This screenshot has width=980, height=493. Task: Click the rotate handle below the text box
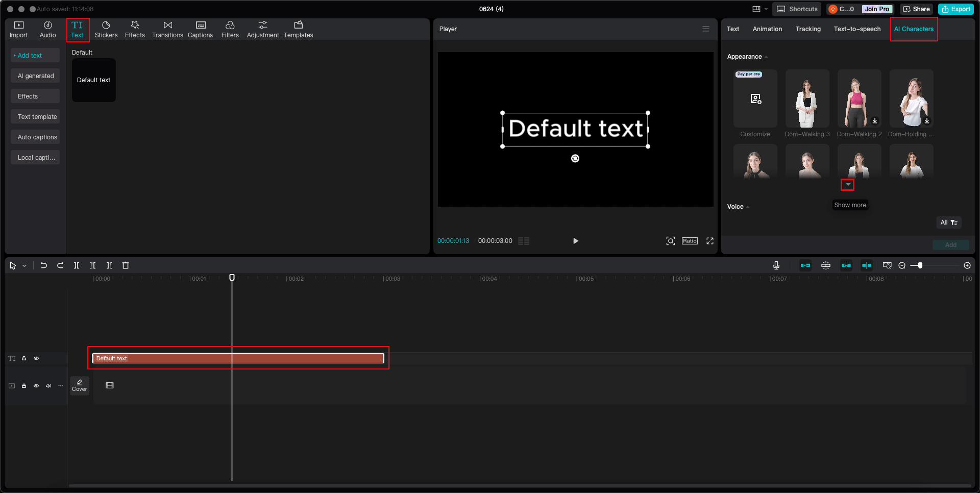click(x=575, y=158)
